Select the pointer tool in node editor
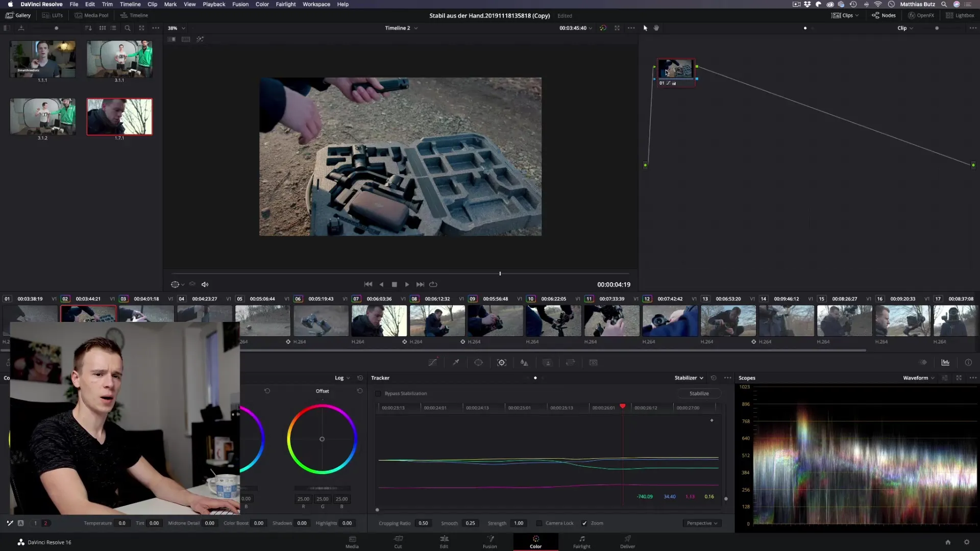 645,28
